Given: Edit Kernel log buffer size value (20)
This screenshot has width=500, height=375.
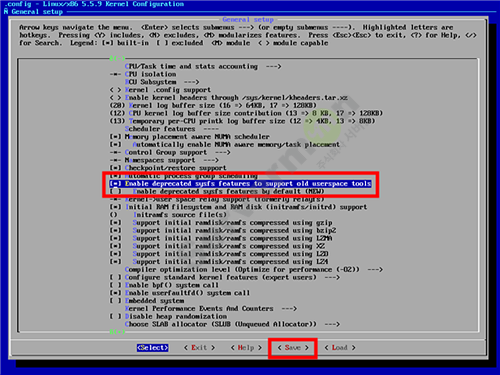Looking at the screenshot, I should 213,106.
